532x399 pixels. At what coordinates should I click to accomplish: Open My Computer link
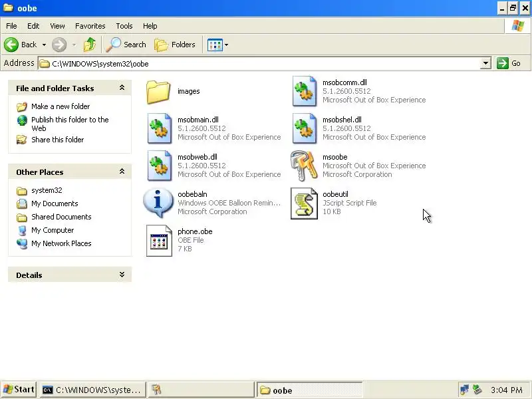click(53, 230)
